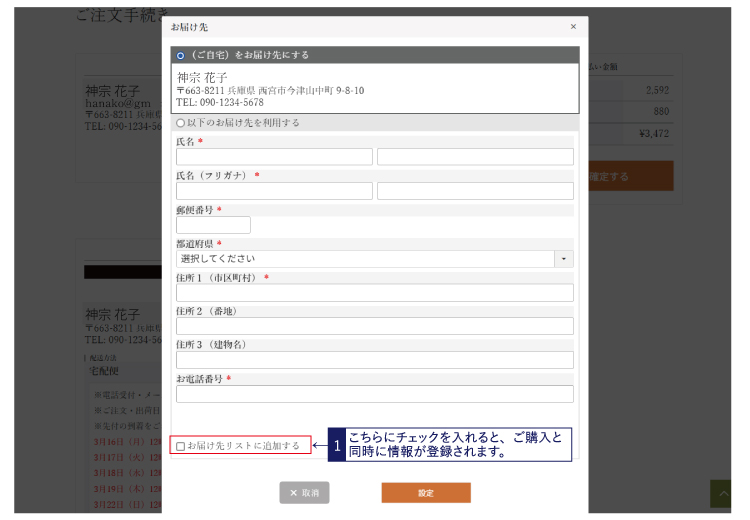
Task: Click the arrow button on 都道府県 selector
Action: 565,259
